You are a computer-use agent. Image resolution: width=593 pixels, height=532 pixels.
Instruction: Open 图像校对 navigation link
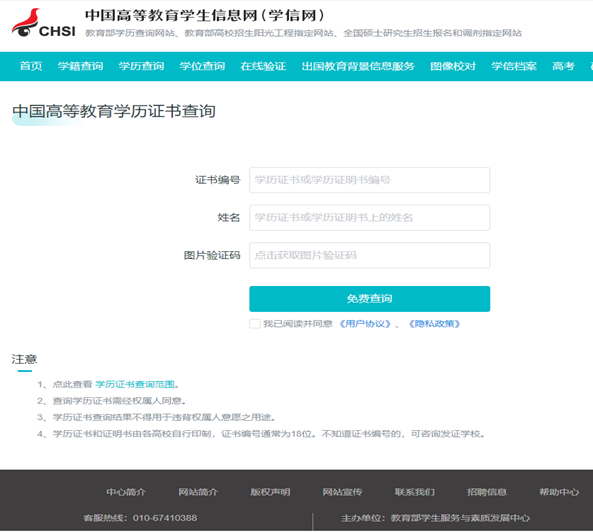[453, 66]
